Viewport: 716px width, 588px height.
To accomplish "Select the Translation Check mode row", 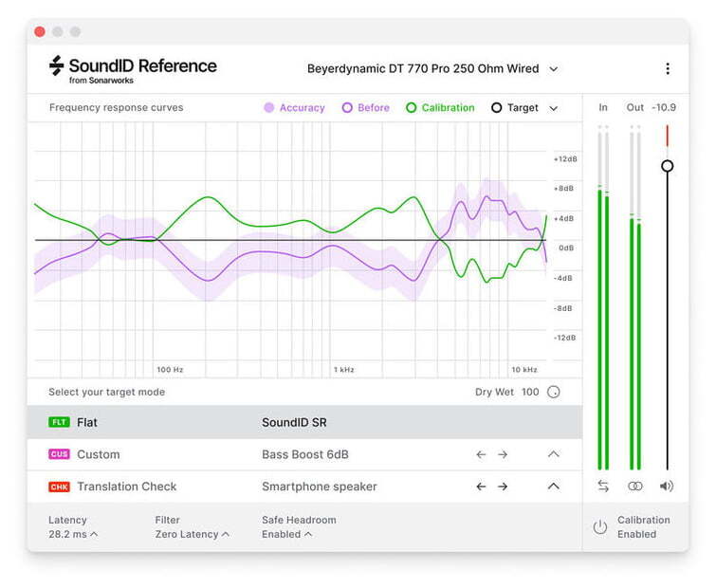I will point(304,487).
